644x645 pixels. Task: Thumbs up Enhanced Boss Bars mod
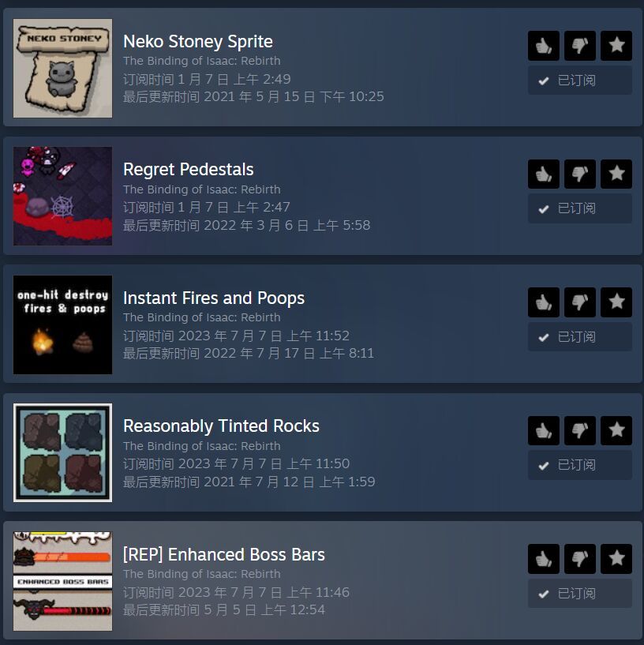pos(543,559)
